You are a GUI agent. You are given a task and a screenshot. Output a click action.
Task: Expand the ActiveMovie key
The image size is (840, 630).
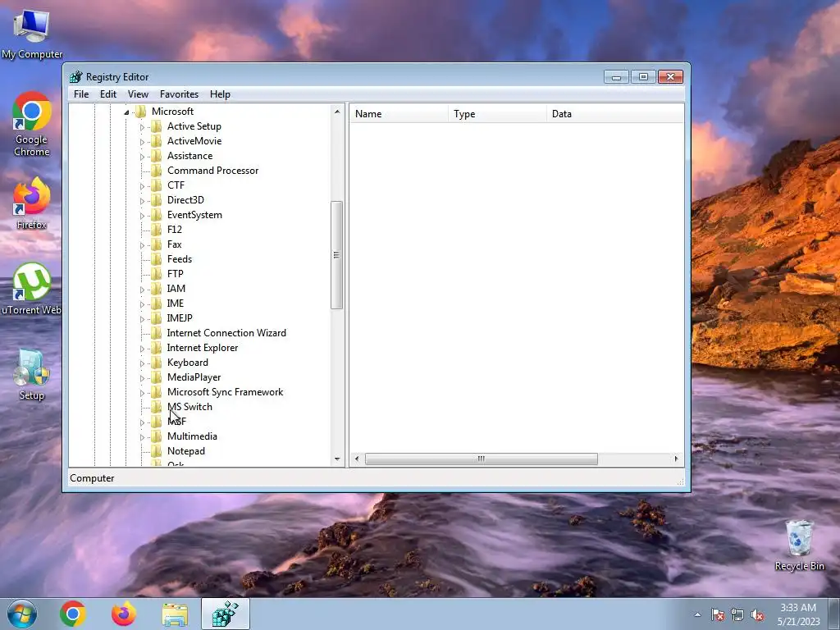(142, 142)
